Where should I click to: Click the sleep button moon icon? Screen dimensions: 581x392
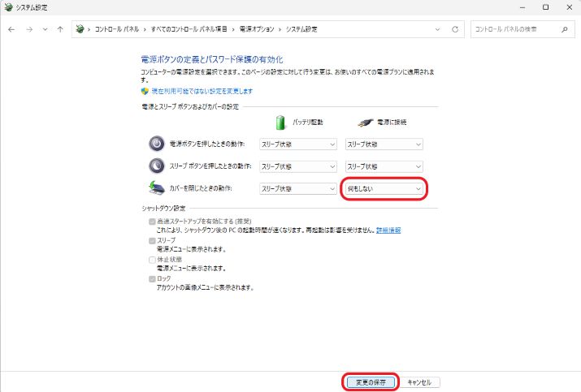tap(157, 166)
